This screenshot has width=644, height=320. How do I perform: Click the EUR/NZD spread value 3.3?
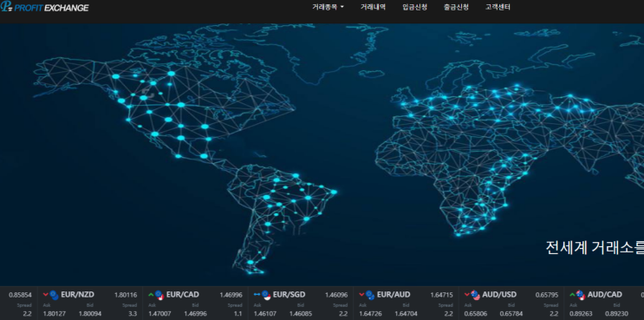(x=133, y=314)
